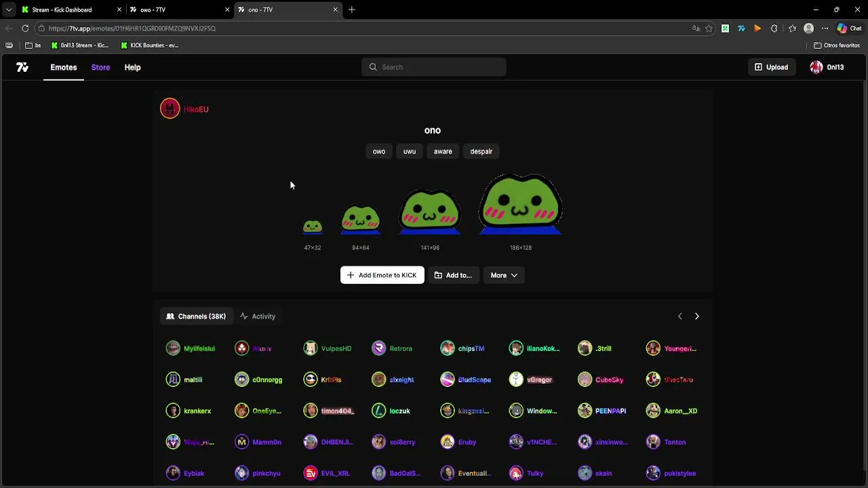
Task: Open KICK Bounties bookmark
Action: (150, 45)
